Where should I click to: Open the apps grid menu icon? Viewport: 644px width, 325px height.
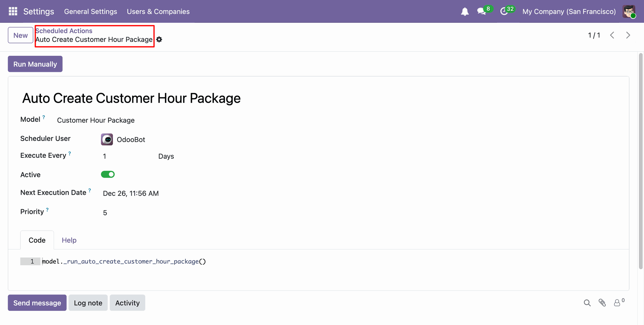pos(13,11)
